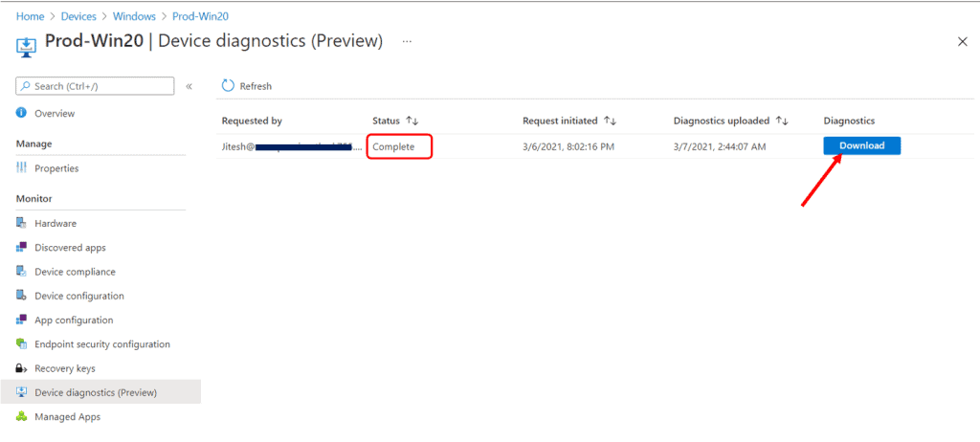Screen dimensions: 980x442
Task: Close the Device diagnostics blade
Action: point(963,41)
